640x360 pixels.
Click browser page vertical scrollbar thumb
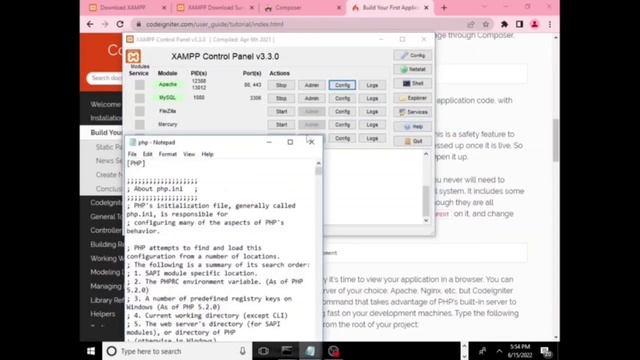coord(556,140)
